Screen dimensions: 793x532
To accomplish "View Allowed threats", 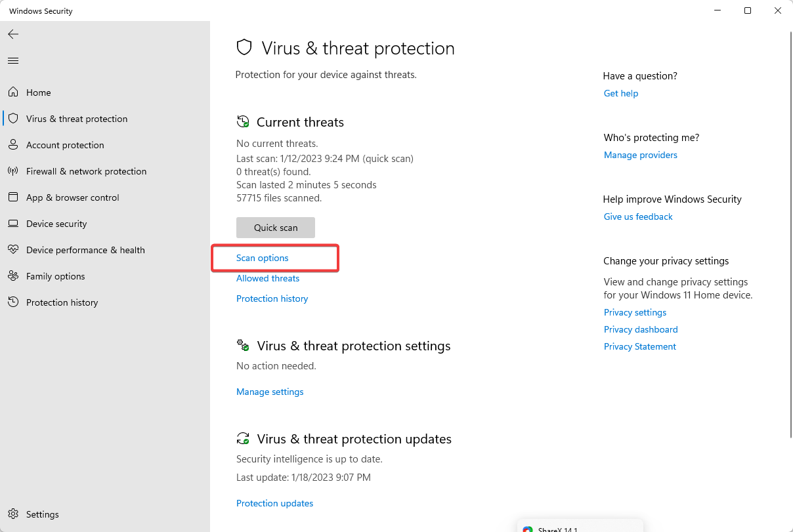I will (x=267, y=278).
